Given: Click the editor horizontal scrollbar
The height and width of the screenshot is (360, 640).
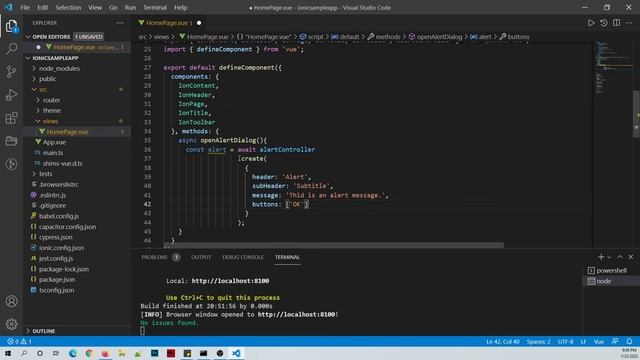Looking at the screenshot, I should click(x=334, y=245).
